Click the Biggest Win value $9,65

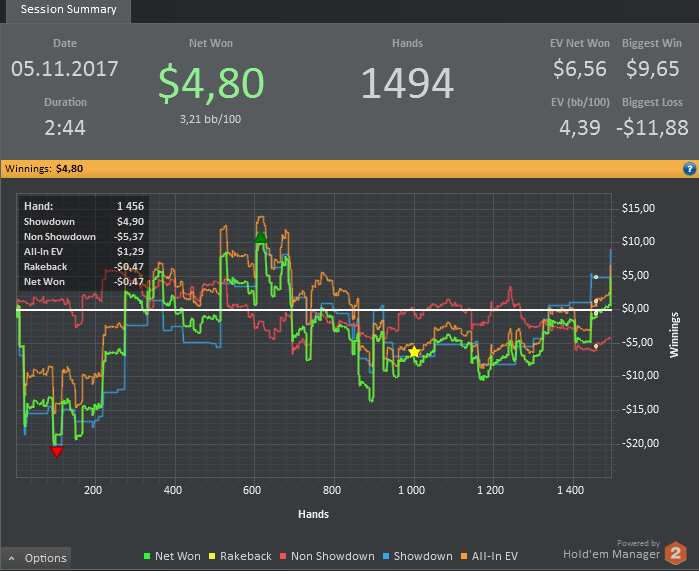[652, 69]
